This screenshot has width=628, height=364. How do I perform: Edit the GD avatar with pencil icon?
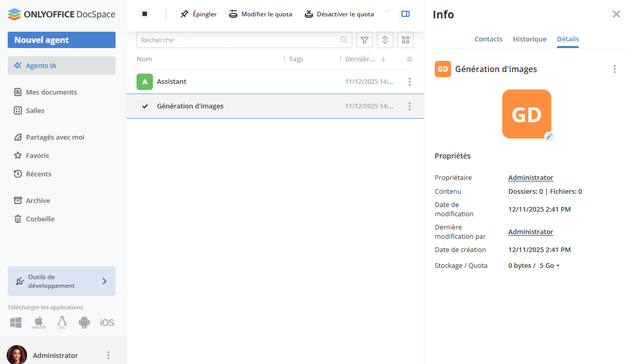pyautogui.click(x=549, y=136)
